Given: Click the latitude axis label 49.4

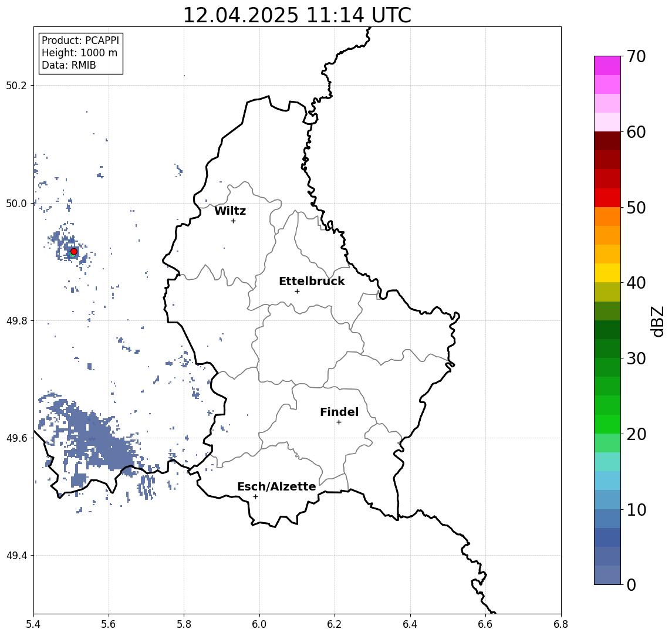Looking at the screenshot, I should (16, 556).
